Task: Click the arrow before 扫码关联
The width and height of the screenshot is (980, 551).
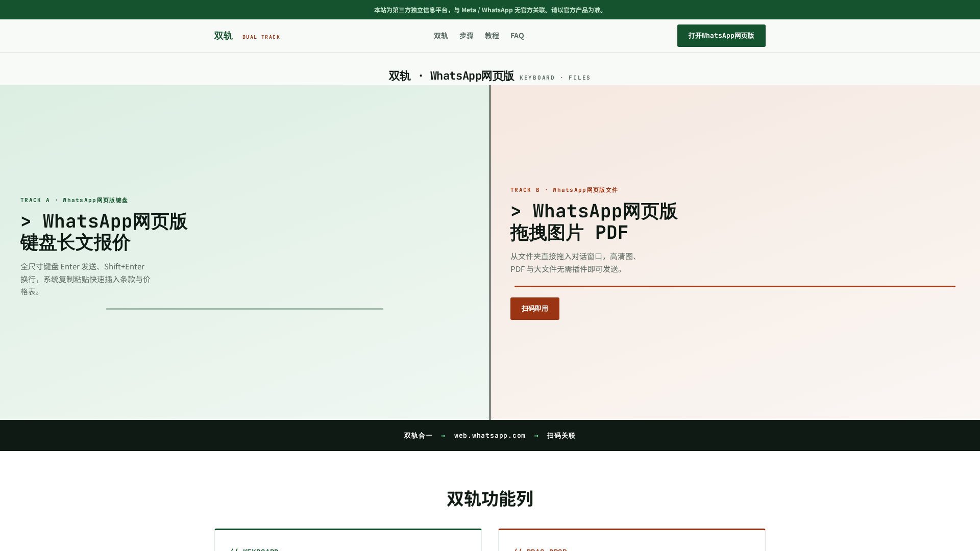Action: pos(536,436)
